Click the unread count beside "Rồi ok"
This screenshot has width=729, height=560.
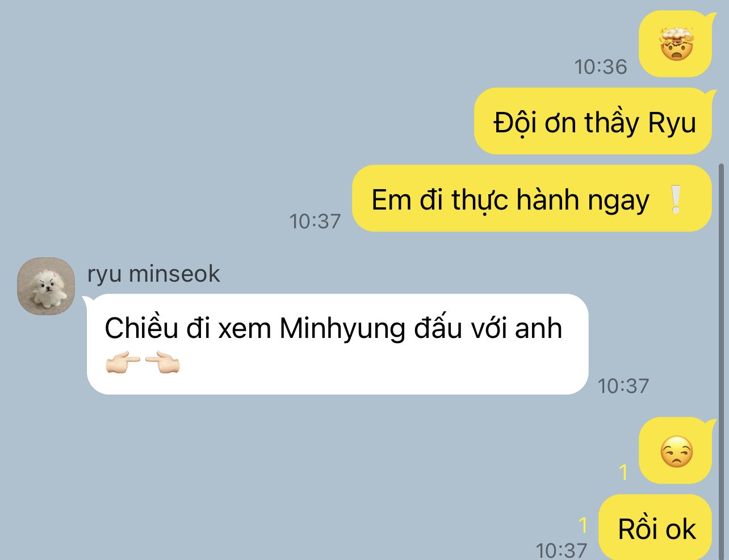[583, 526]
